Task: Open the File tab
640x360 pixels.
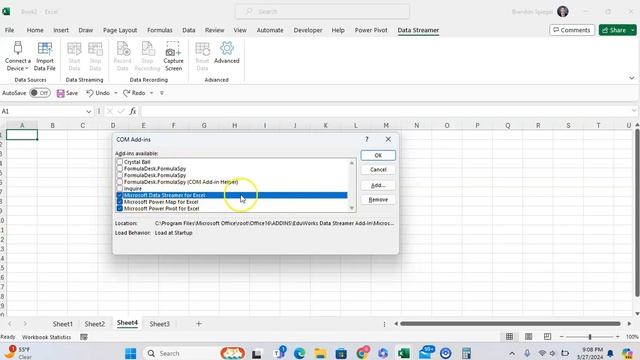Action: tap(9, 30)
